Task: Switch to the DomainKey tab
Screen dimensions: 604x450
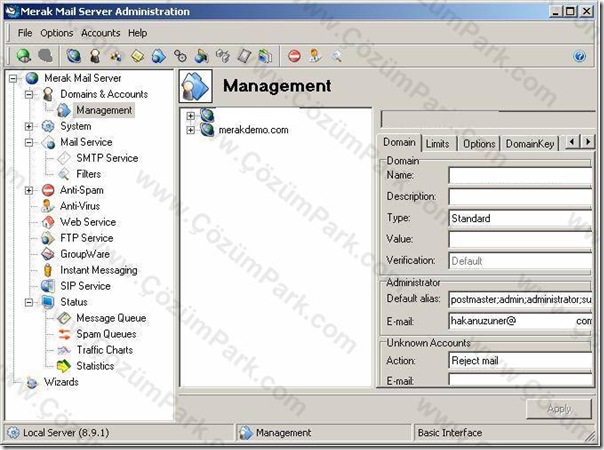Action: point(530,144)
